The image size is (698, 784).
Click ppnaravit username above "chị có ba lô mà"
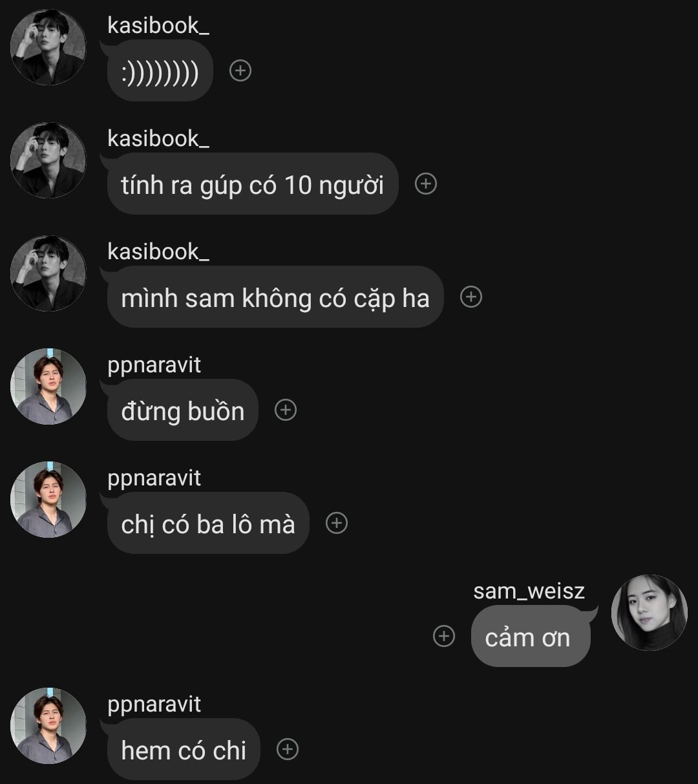click(154, 478)
